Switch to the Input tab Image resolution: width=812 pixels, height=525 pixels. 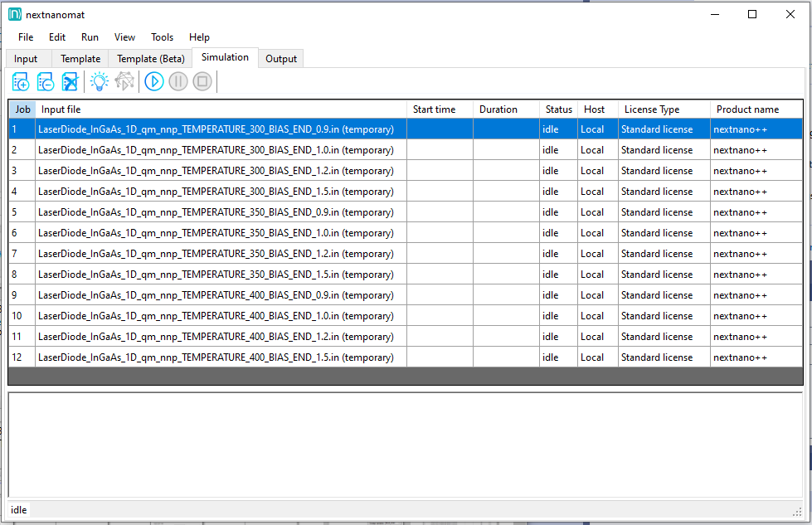pyautogui.click(x=26, y=59)
